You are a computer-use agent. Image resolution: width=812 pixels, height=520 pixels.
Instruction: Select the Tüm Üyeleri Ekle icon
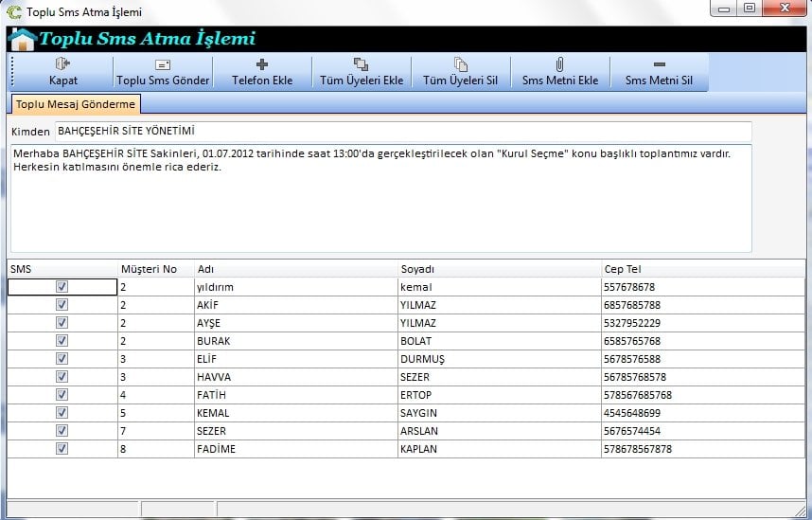361,64
